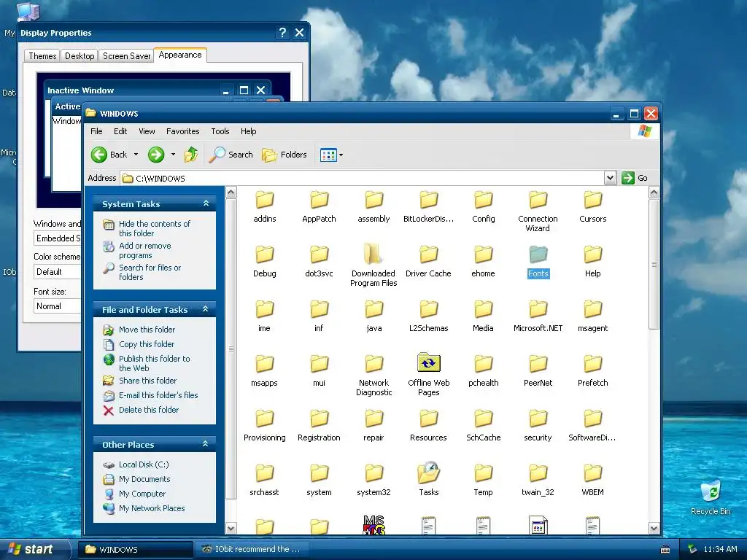Click Share this folder link
The height and width of the screenshot is (560, 747).
coord(147,381)
